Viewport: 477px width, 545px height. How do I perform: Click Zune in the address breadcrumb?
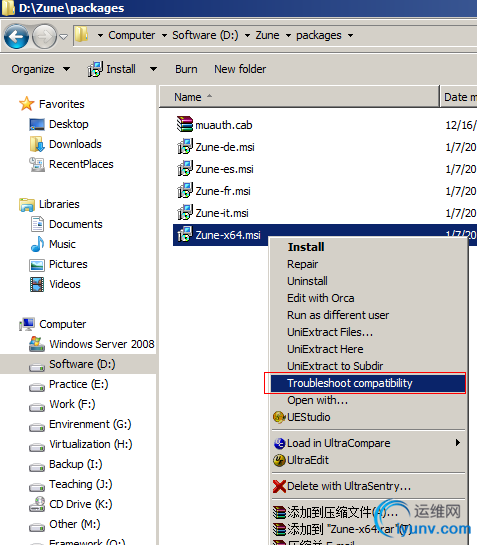click(267, 35)
